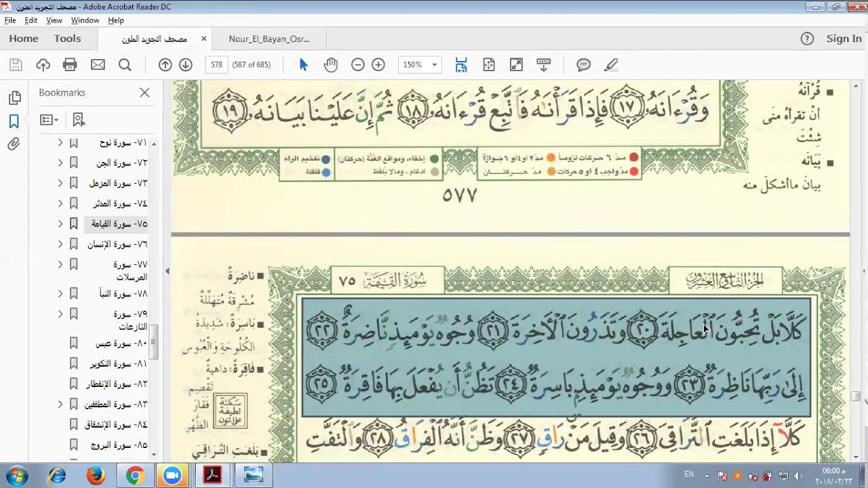Click Sign In
868x488 pixels.
[x=844, y=39]
